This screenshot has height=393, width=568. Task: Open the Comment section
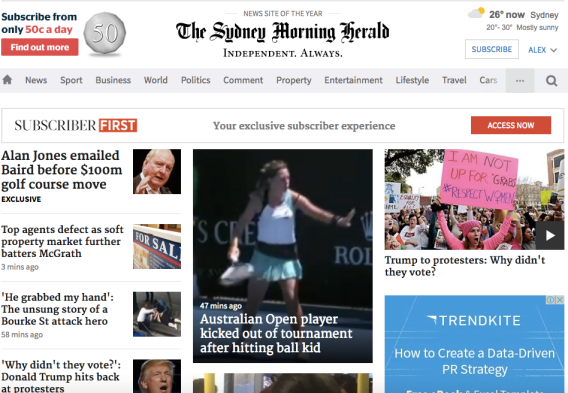[243, 80]
